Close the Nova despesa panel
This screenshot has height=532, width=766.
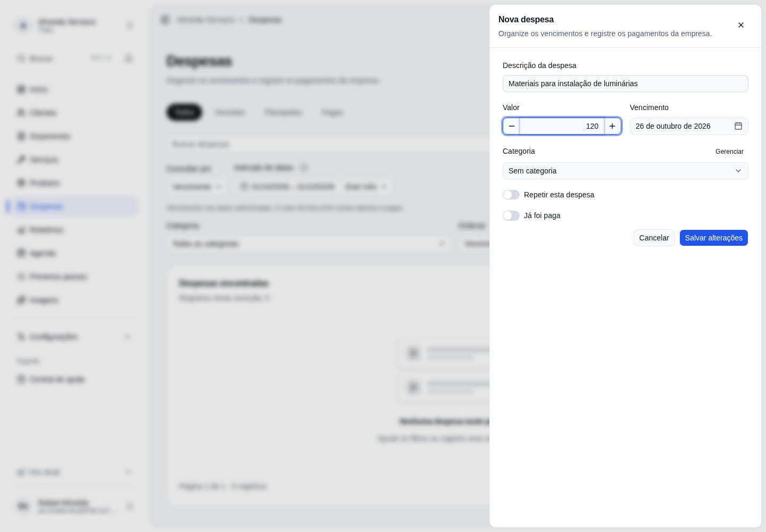(x=741, y=25)
